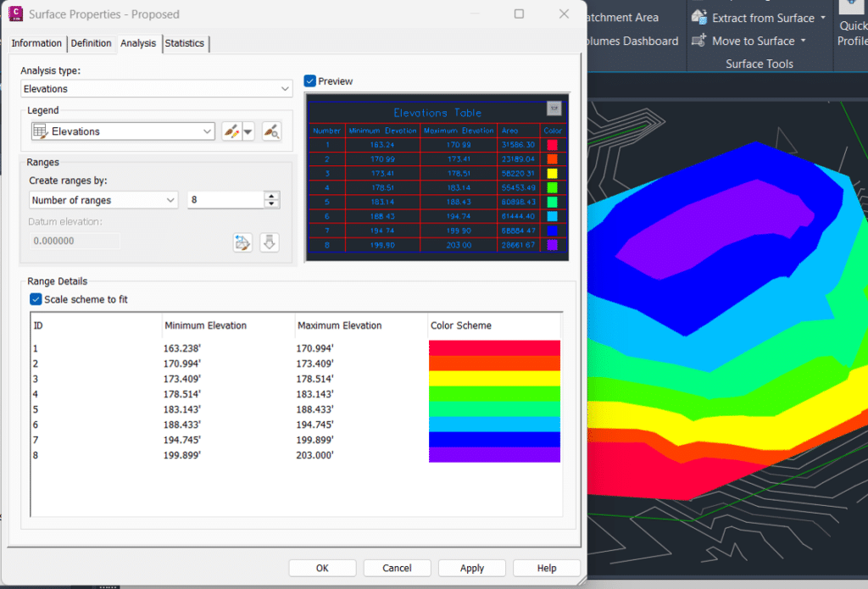Click the pick legend style from drawing icon
Viewport: 868px width, 589px height.
[x=271, y=131]
